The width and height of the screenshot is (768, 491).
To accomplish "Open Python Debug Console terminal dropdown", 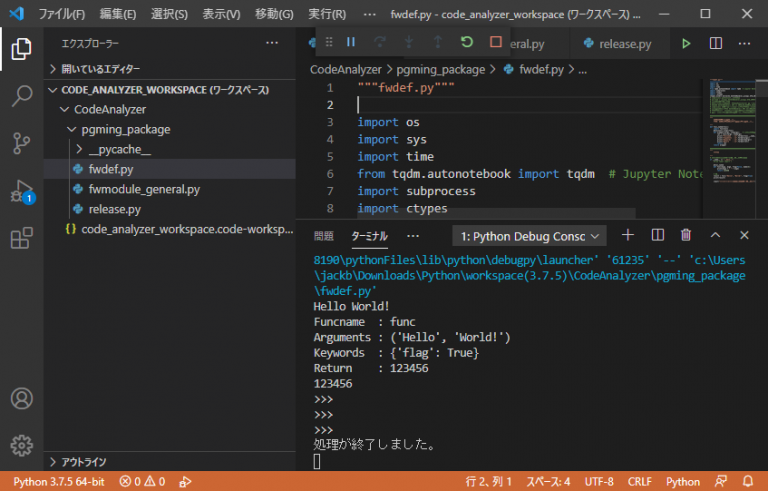I will [x=529, y=236].
